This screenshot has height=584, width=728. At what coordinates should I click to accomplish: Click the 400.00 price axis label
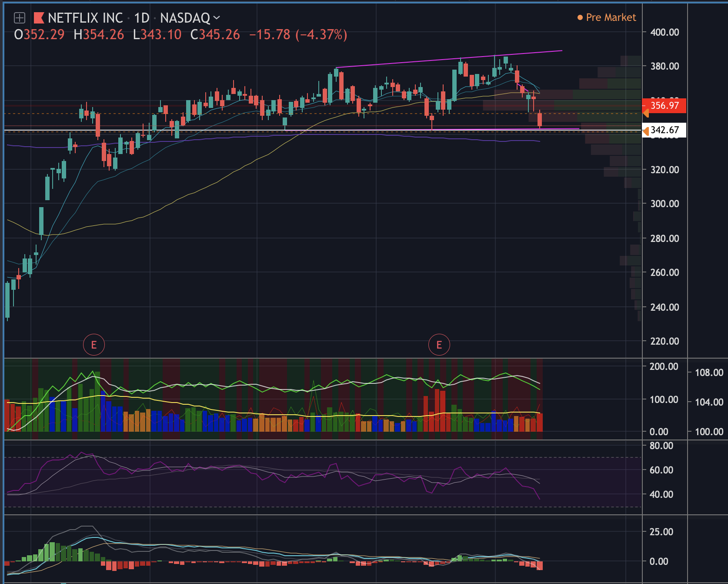pos(665,32)
